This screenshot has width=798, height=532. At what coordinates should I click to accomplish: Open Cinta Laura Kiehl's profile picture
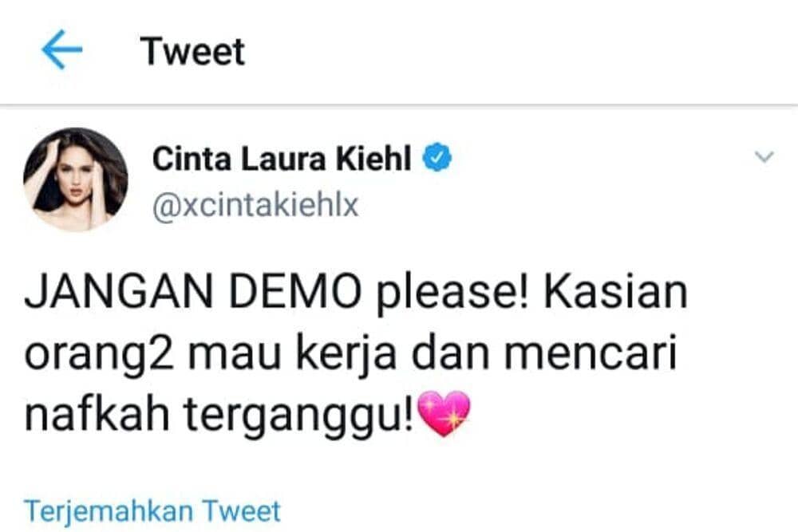pyautogui.click(x=75, y=179)
